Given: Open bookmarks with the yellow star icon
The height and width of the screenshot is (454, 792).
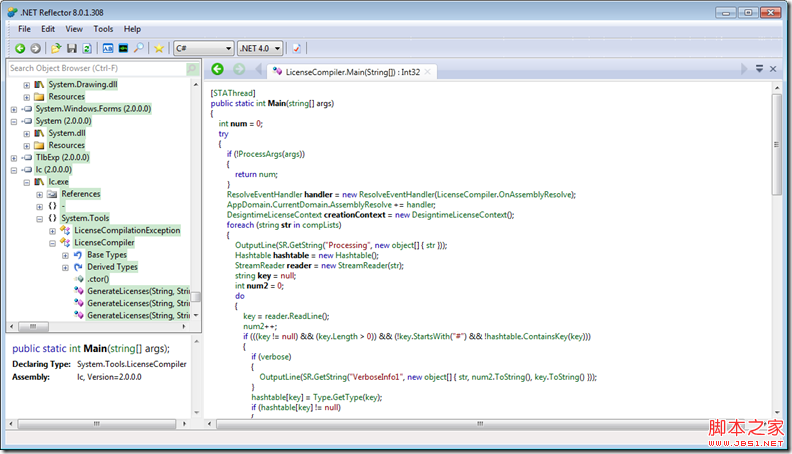Looking at the screenshot, I should (159, 48).
